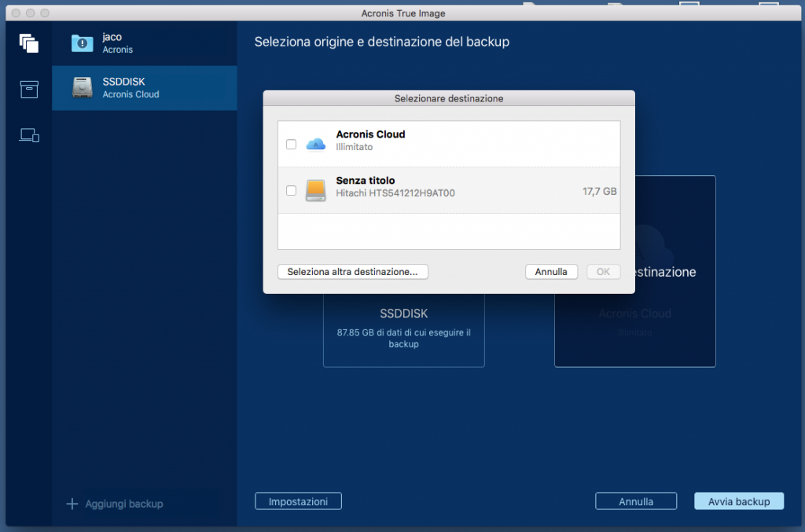Start backup with Avvia backup
The height and width of the screenshot is (532, 805).
point(739,501)
